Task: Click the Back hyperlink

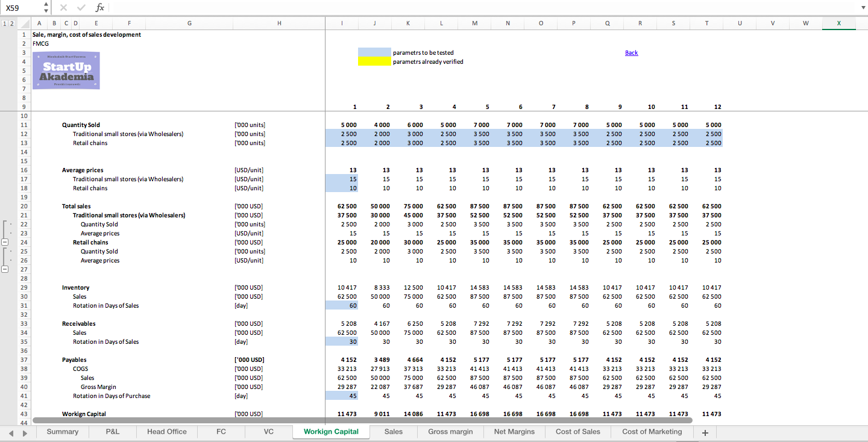Action: (x=631, y=52)
